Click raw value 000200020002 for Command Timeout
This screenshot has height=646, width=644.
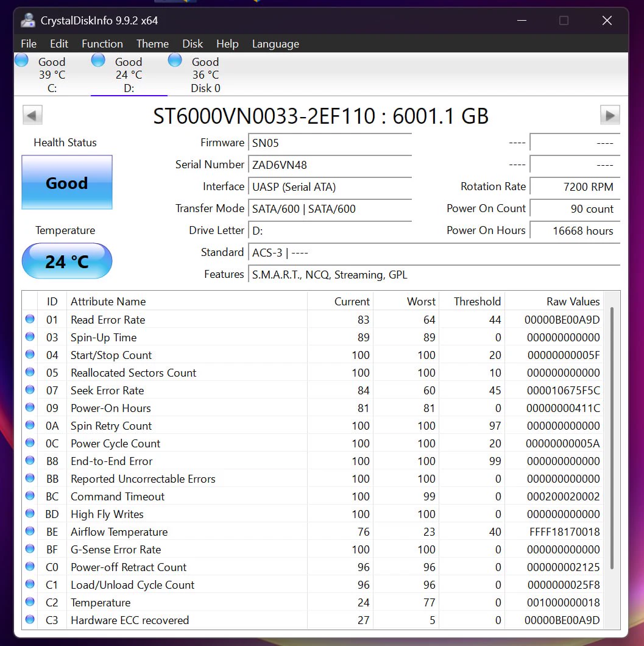click(x=564, y=497)
